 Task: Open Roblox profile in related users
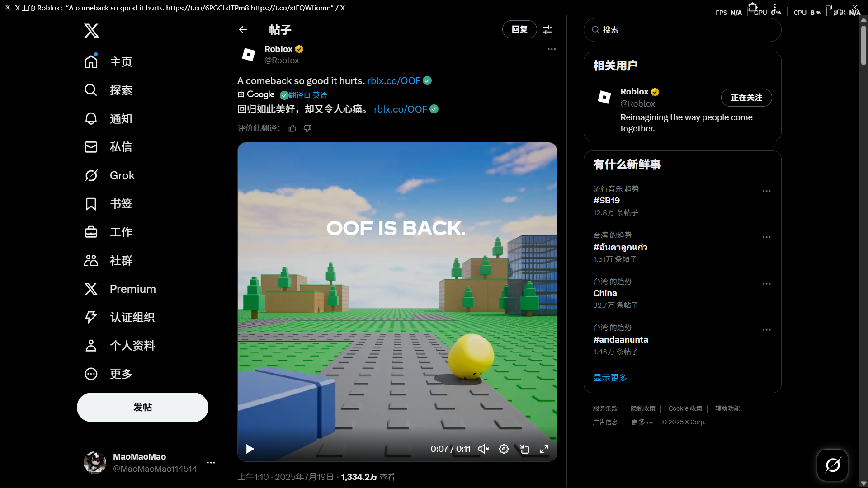pyautogui.click(x=634, y=92)
